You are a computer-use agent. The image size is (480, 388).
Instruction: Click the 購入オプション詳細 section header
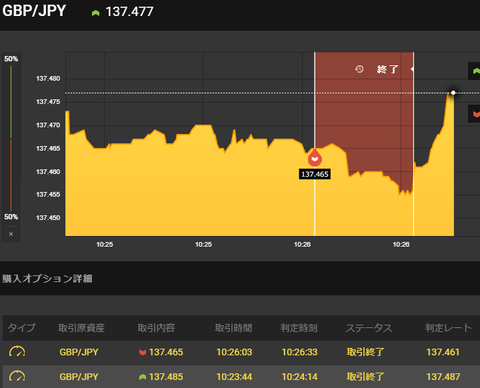coord(47,279)
